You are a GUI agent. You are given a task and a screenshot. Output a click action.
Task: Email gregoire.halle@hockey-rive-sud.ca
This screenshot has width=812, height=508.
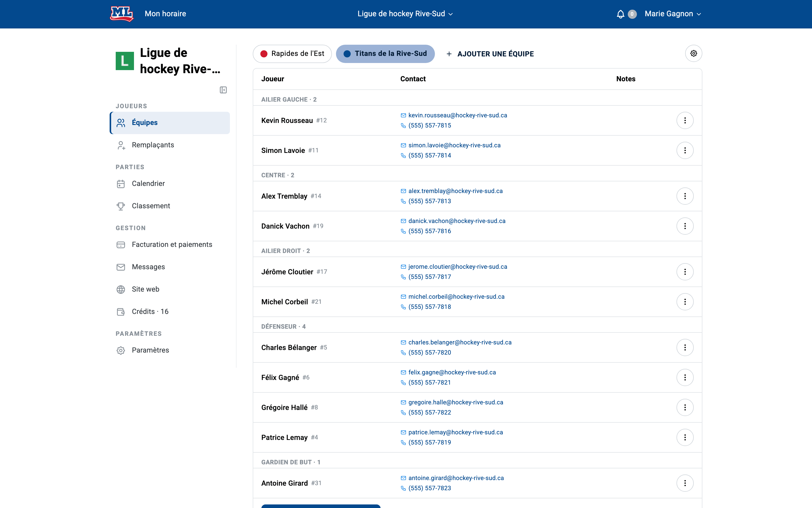tap(456, 402)
